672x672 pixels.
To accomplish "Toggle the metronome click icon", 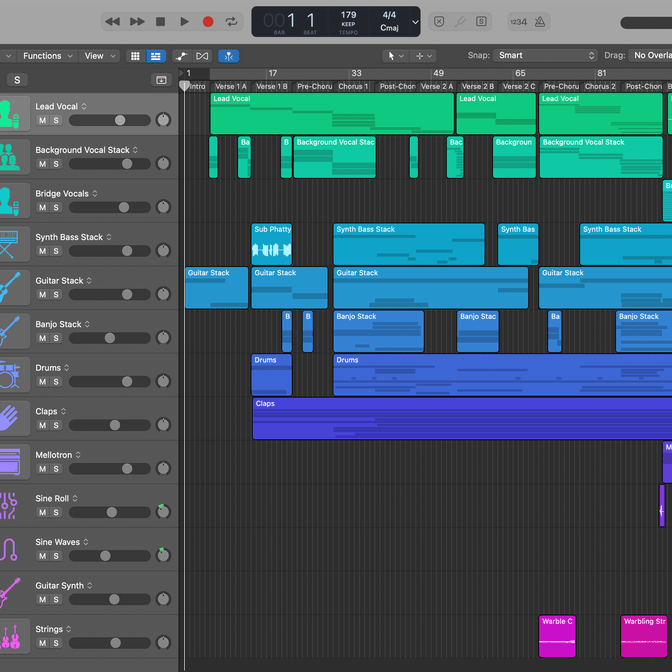I will (x=540, y=21).
